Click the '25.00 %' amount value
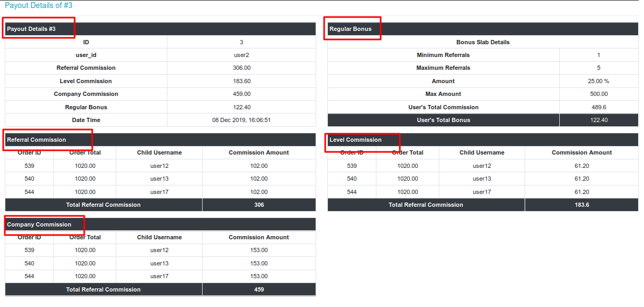The image size is (644, 307). (599, 81)
